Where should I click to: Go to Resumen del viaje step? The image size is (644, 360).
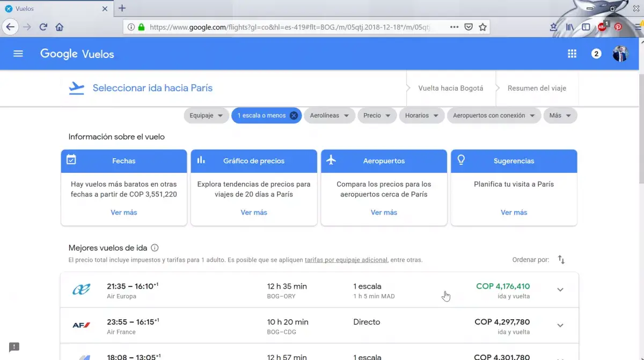[537, 88]
